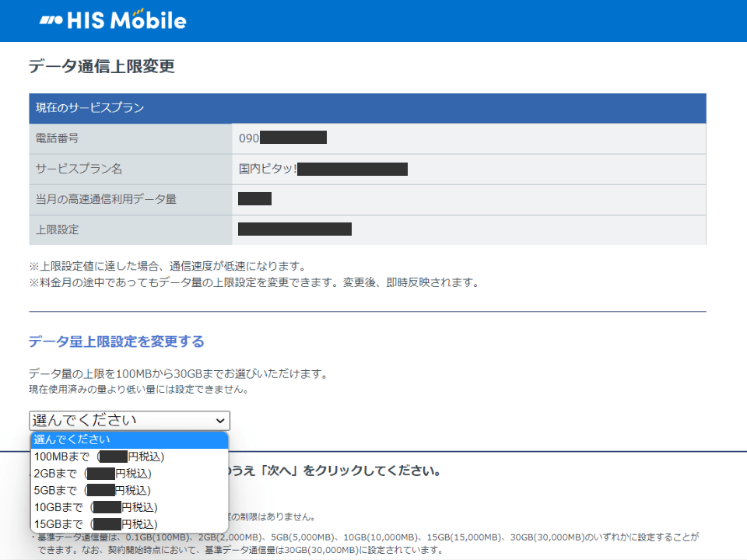
Task: Click the サービスプラン名 row label
Action: 79,169
